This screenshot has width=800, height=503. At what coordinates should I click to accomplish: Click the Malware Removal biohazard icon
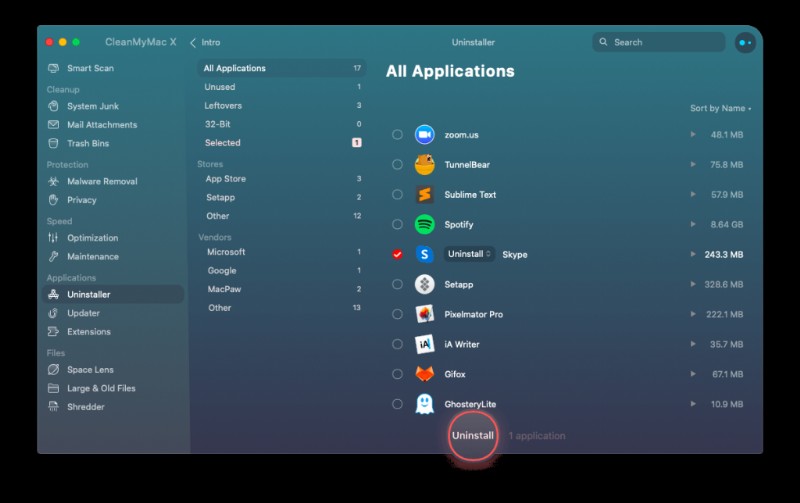click(53, 181)
